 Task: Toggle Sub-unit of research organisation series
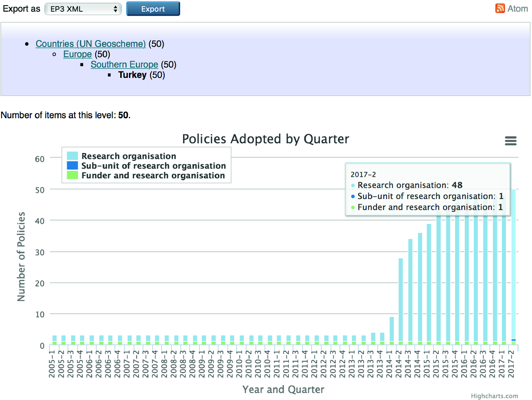[x=153, y=166]
